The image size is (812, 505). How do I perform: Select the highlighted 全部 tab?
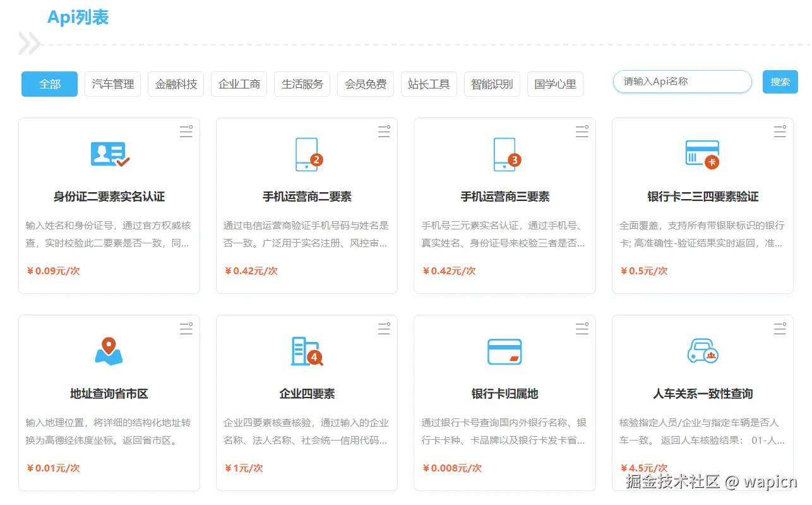click(49, 83)
